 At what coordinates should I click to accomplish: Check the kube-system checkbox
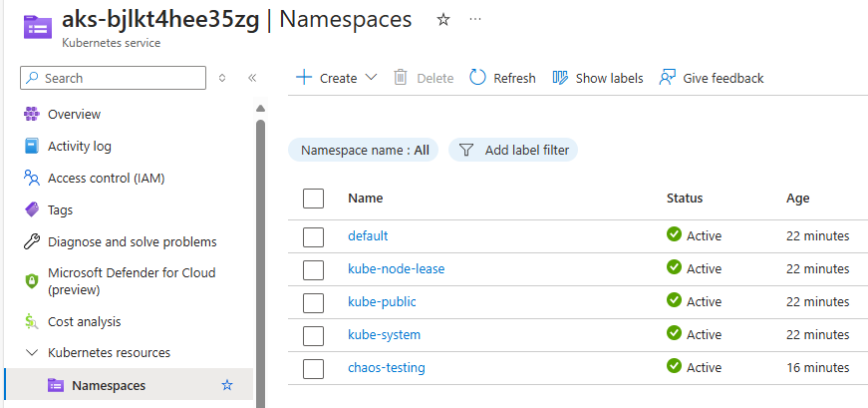coord(313,336)
